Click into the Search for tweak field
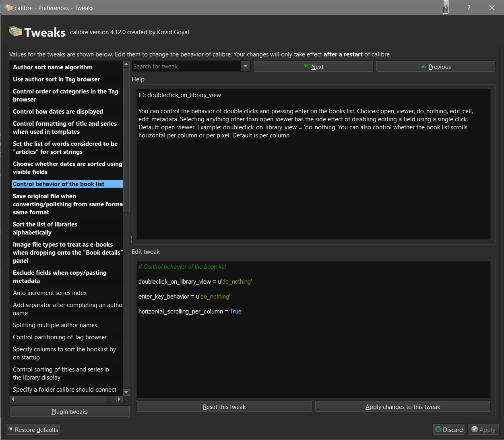Screen dimensions: 504x440 186,66
